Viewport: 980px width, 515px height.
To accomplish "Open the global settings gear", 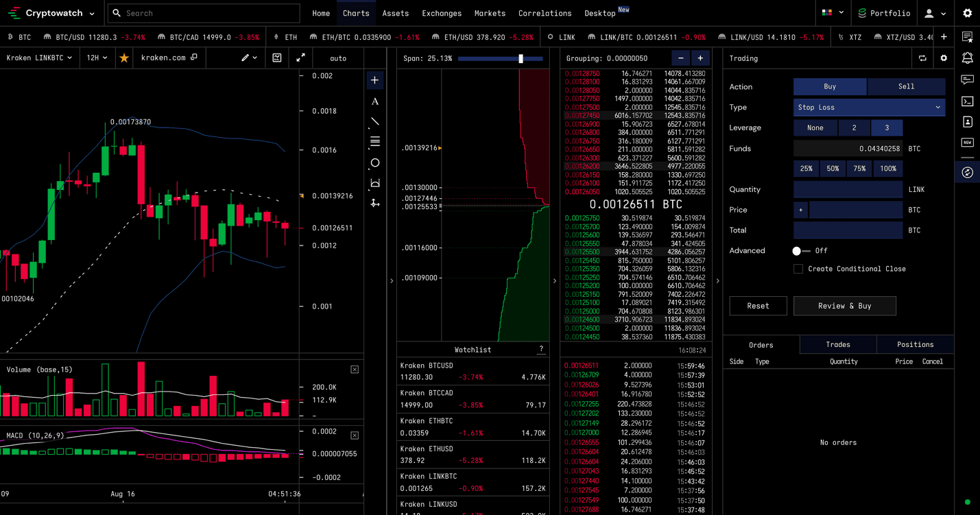I will pyautogui.click(x=968, y=13).
